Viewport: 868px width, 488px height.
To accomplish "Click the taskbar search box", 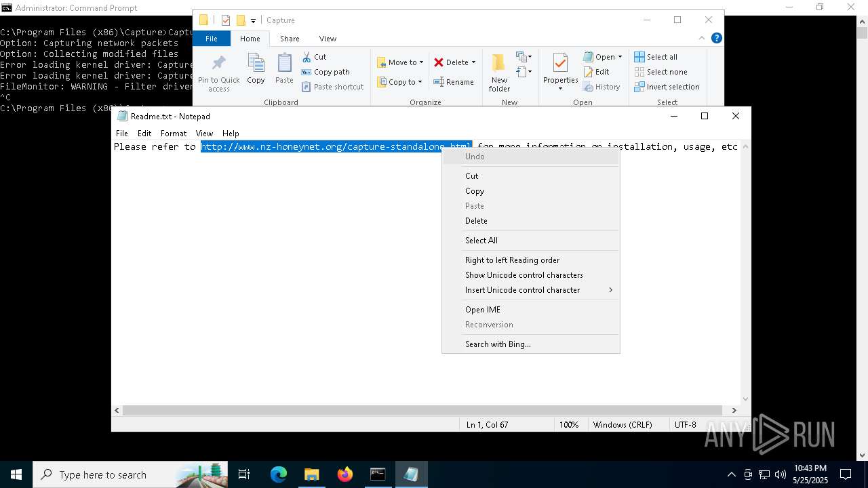I will 130,474.
